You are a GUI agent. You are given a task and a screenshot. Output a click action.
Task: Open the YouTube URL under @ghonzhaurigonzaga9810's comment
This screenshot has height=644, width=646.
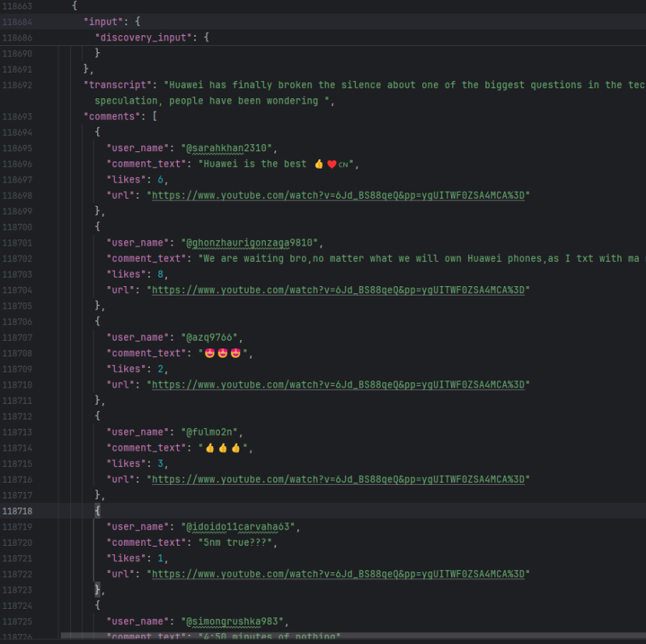339,290
